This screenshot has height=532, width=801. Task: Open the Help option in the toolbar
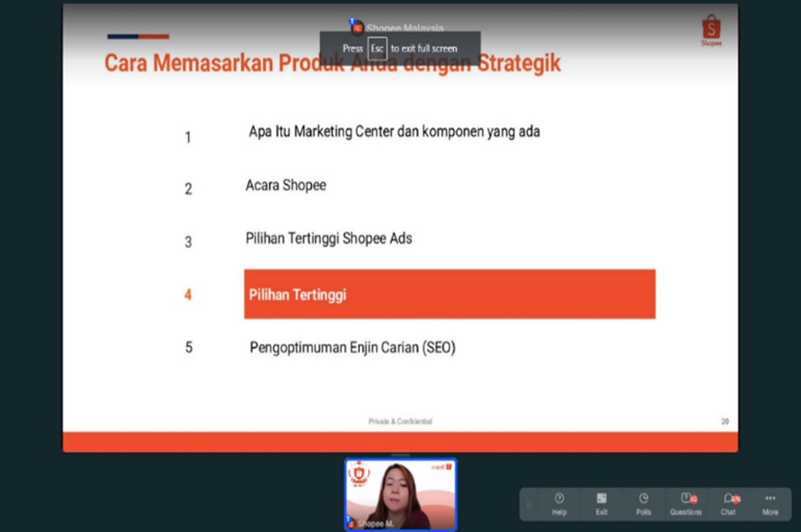tap(559, 503)
